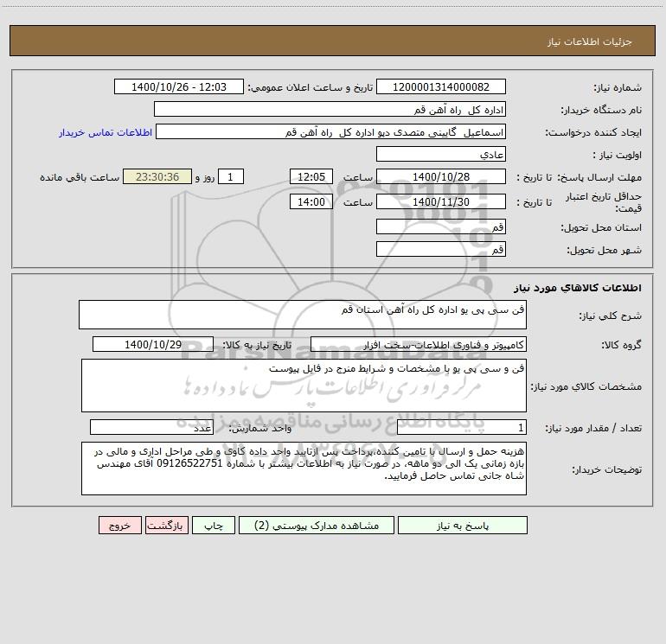Image resolution: width=666 pixels, height=644 pixels.
Task: Click label ساعت باقی مانده
Action: tap(80, 177)
